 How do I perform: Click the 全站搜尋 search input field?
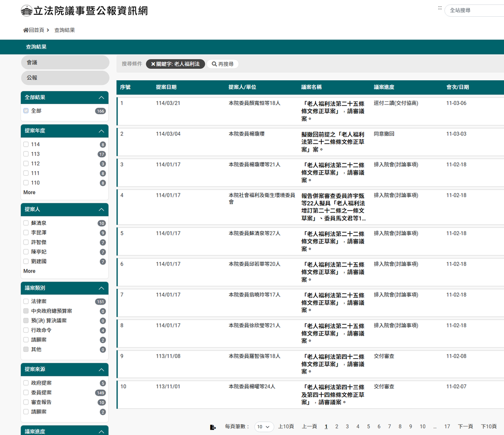[475, 10]
